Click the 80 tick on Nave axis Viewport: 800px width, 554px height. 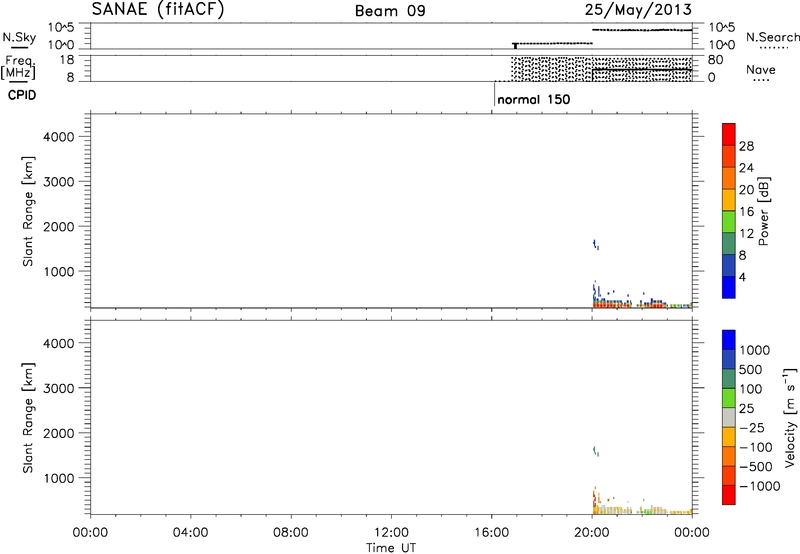point(715,60)
